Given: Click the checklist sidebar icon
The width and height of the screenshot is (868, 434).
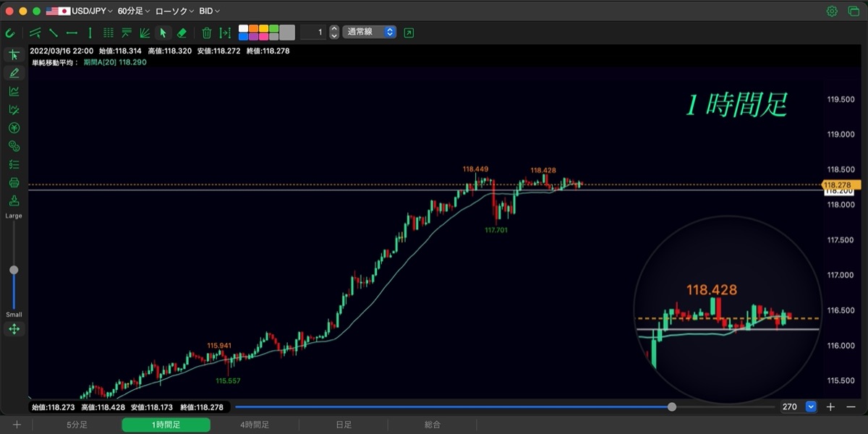Looking at the screenshot, I should click(x=14, y=164).
